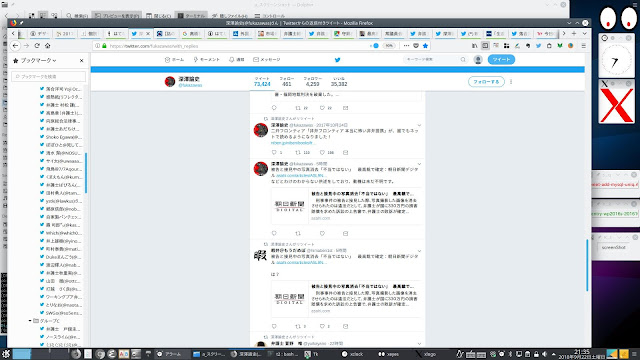Click green padlock site security icon
Image resolution: width=640 pixels, height=360 pixels.
point(104,46)
